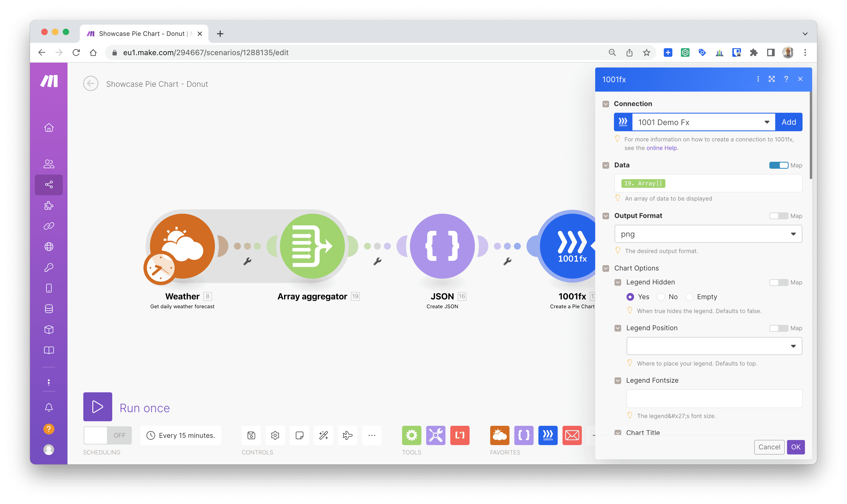Image resolution: width=847 pixels, height=504 pixels.
Task: Open the Array aggregator module
Action: pos(312,246)
